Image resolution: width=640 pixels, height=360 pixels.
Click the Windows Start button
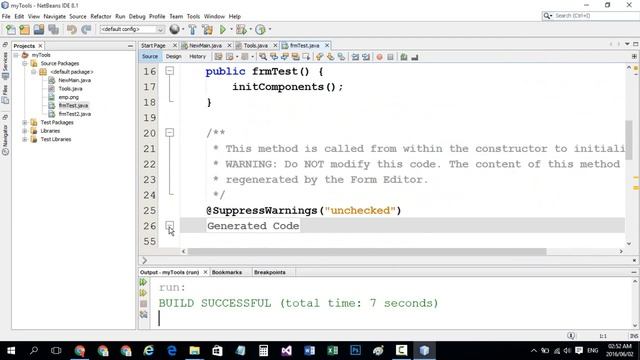[x=11, y=351]
